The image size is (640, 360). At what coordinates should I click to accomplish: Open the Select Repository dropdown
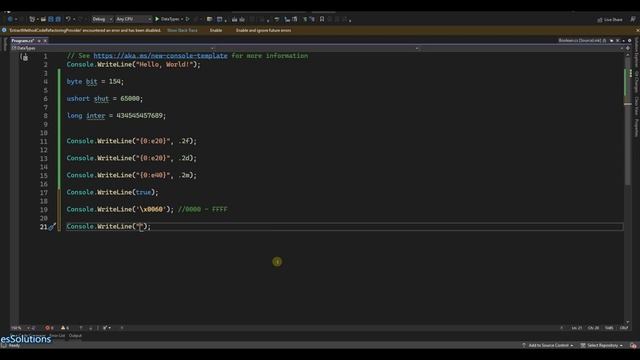(602, 345)
